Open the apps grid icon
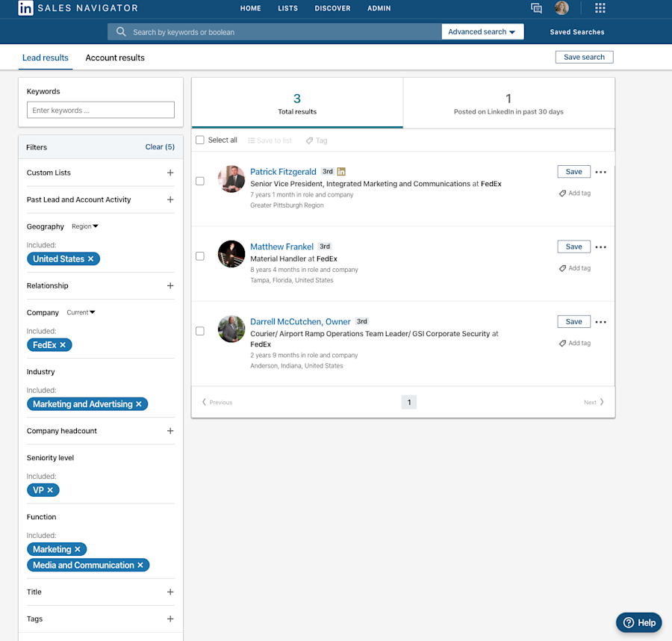Image resolution: width=672 pixels, height=641 pixels. click(600, 7)
